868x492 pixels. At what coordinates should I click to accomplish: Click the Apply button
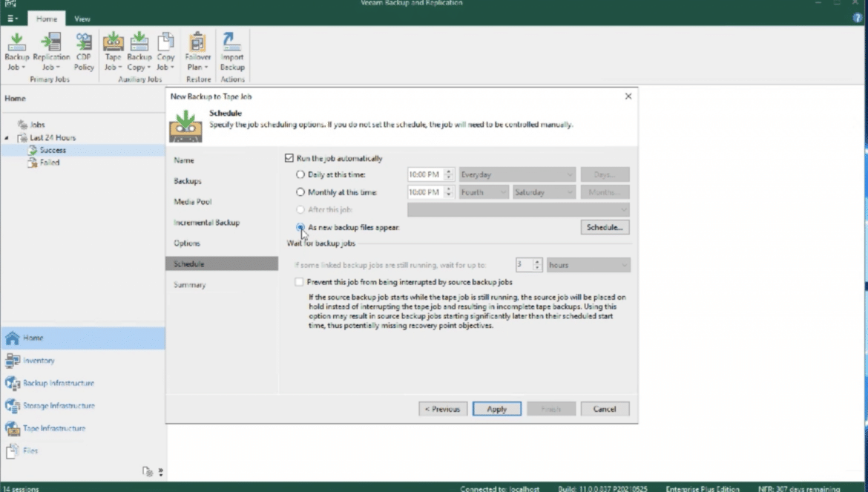(x=496, y=409)
